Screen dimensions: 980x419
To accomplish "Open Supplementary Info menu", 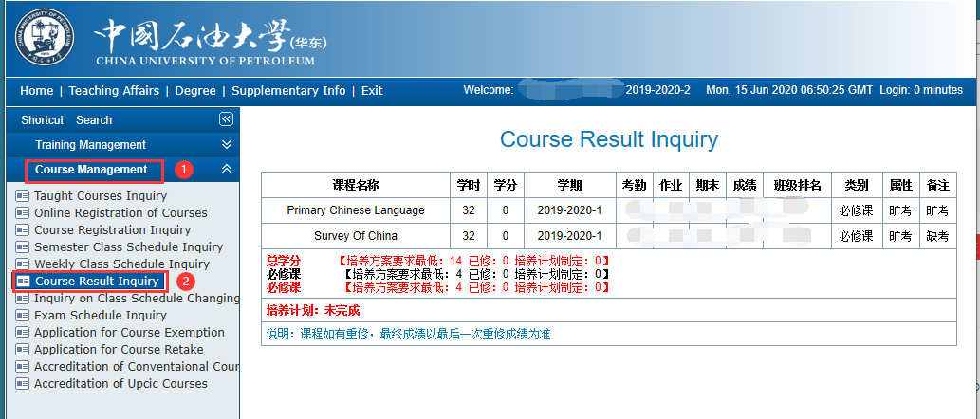I will pyautogui.click(x=288, y=91).
